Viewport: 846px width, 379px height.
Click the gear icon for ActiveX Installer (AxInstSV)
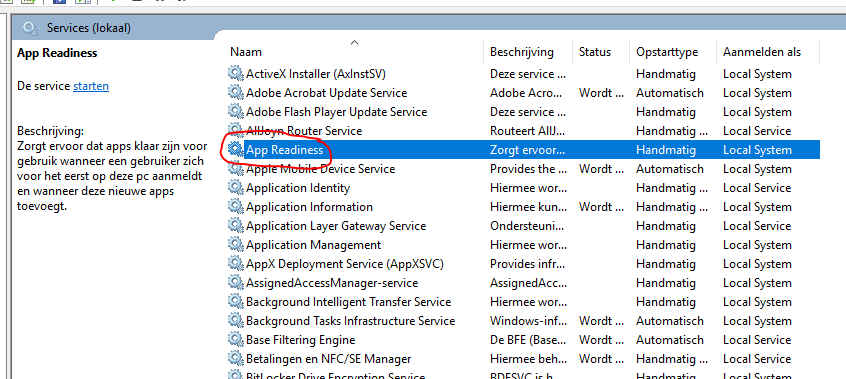pos(235,73)
